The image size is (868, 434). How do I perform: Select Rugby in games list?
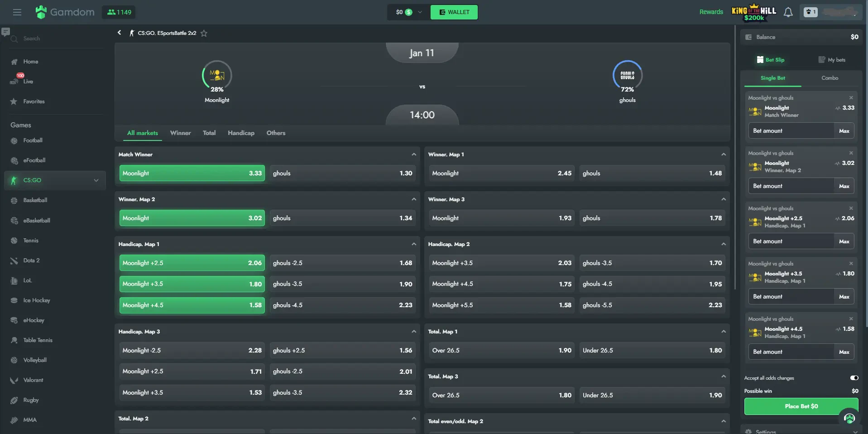point(31,400)
